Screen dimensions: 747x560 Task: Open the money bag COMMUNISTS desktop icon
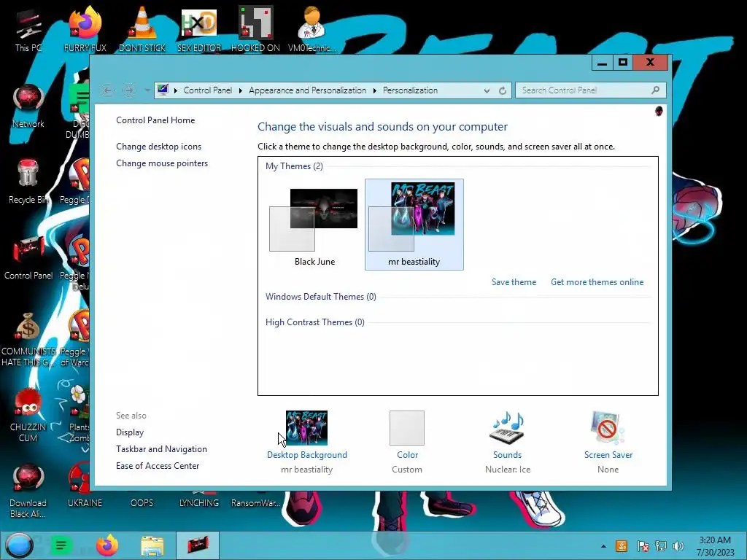pyautogui.click(x=28, y=338)
